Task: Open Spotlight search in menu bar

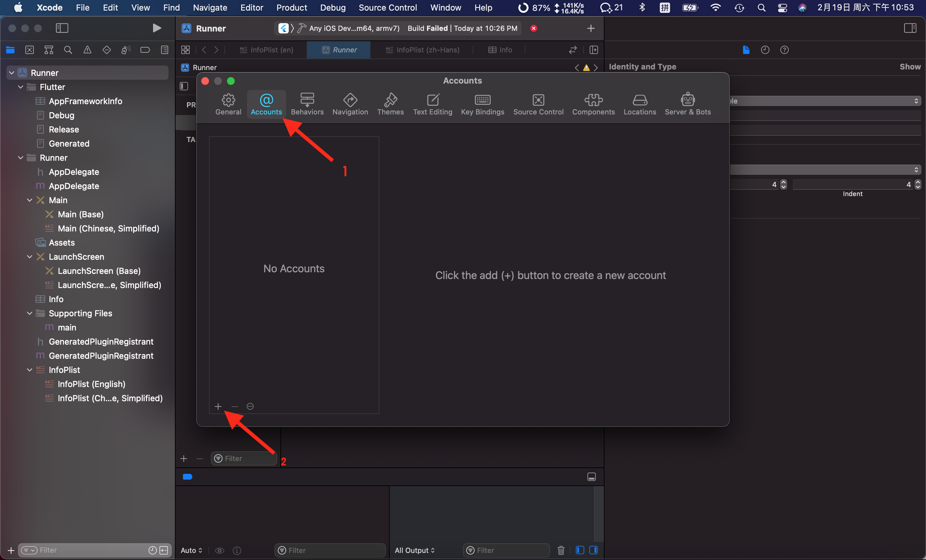Action: 761,7
